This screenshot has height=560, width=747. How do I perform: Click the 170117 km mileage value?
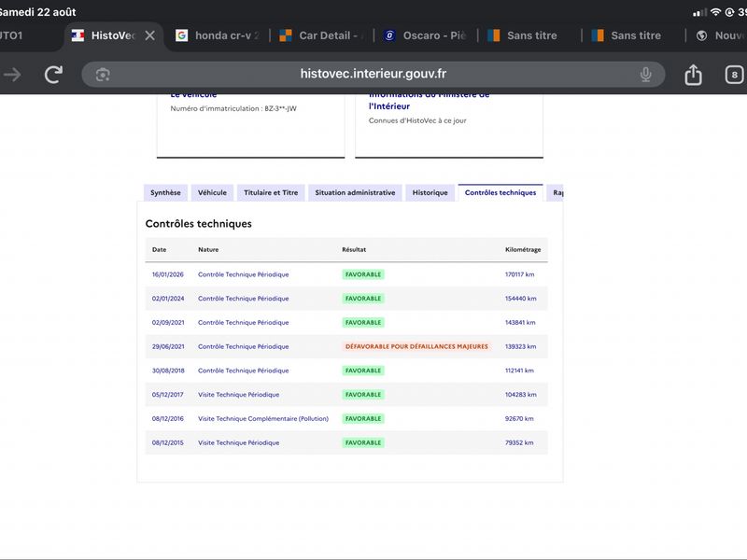coord(519,274)
